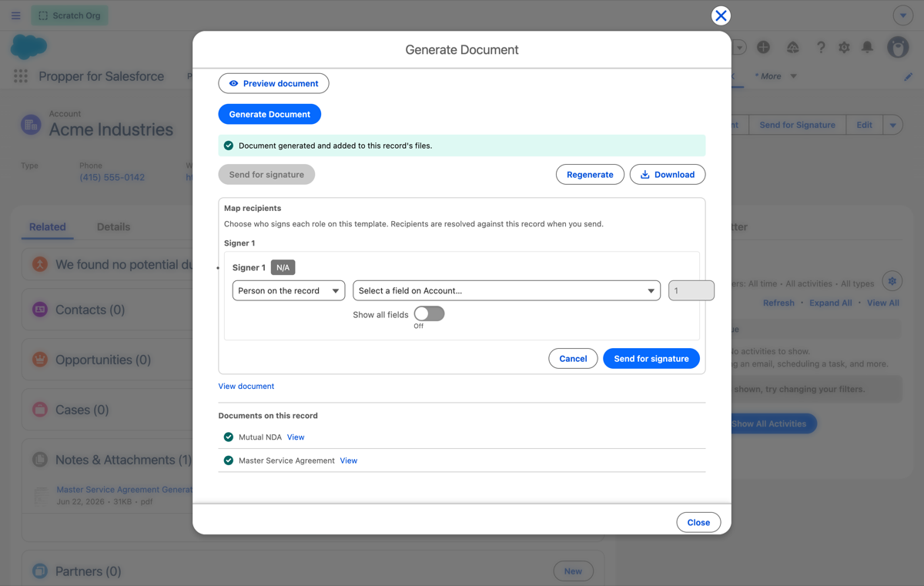Click the pencil edit navigation icon
Screen dimensions: 924x586
[909, 76]
